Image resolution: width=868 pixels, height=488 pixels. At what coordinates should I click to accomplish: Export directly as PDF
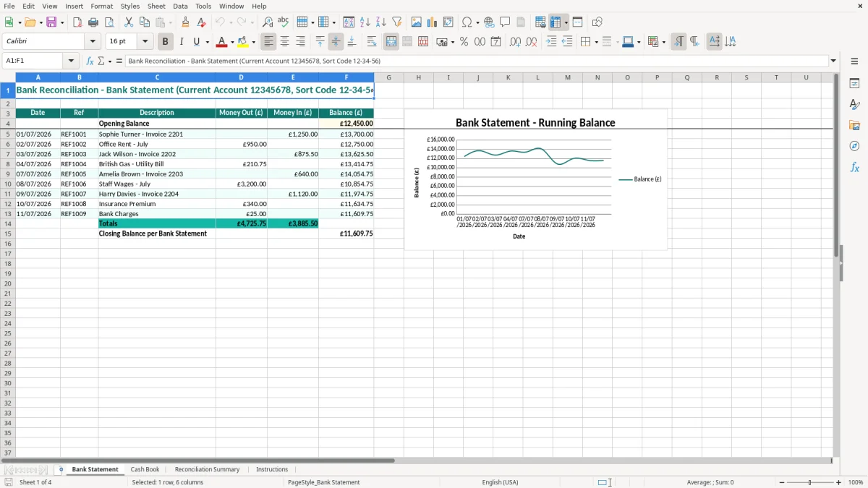[77, 22]
